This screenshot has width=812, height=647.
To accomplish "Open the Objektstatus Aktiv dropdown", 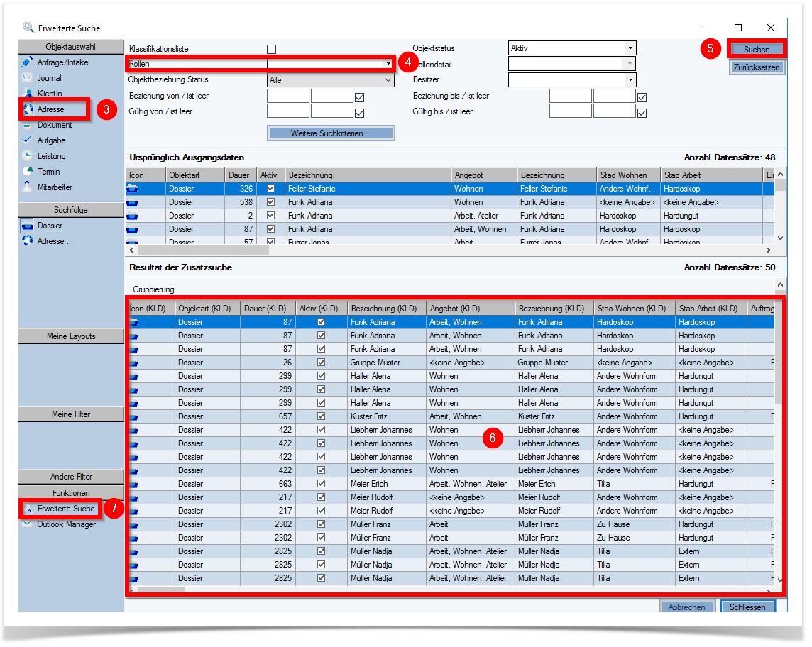I will point(630,48).
